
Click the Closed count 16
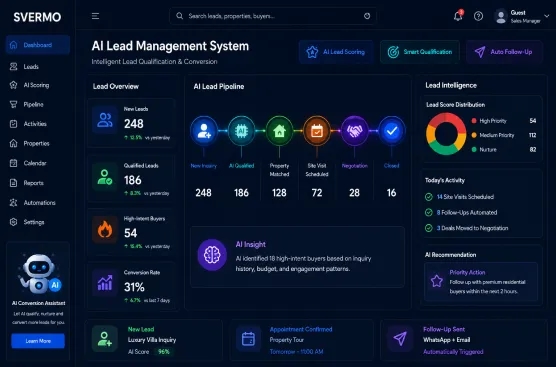(391, 193)
